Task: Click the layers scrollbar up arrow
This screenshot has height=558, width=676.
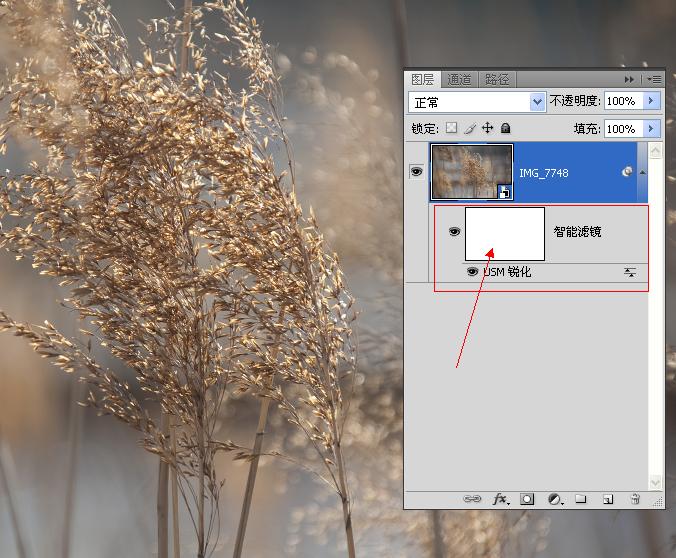Action: [x=655, y=151]
